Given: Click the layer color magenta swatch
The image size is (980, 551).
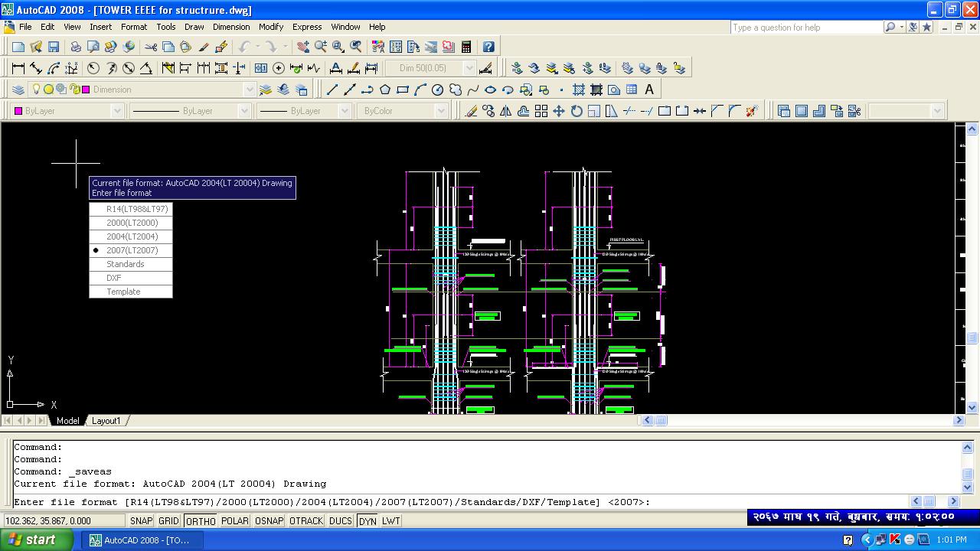Looking at the screenshot, I should [x=86, y=90].
